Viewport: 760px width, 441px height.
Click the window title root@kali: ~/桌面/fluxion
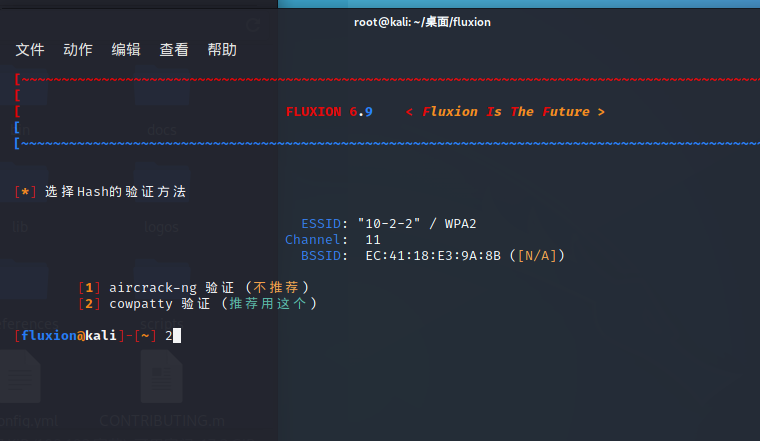click(x=422, y=22)
